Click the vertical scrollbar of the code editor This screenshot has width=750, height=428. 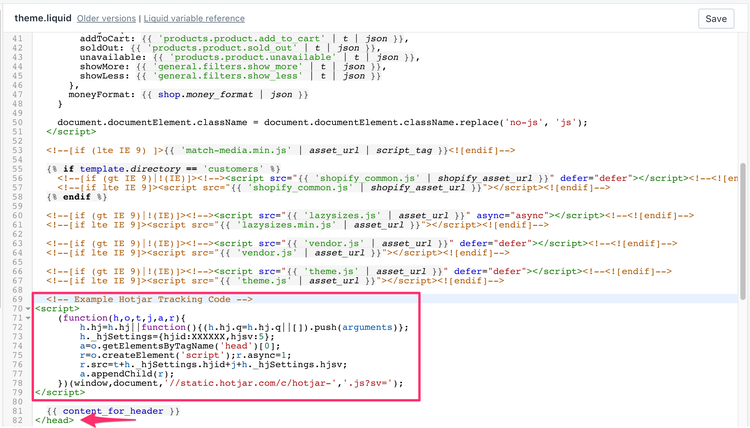click(743, 231)
